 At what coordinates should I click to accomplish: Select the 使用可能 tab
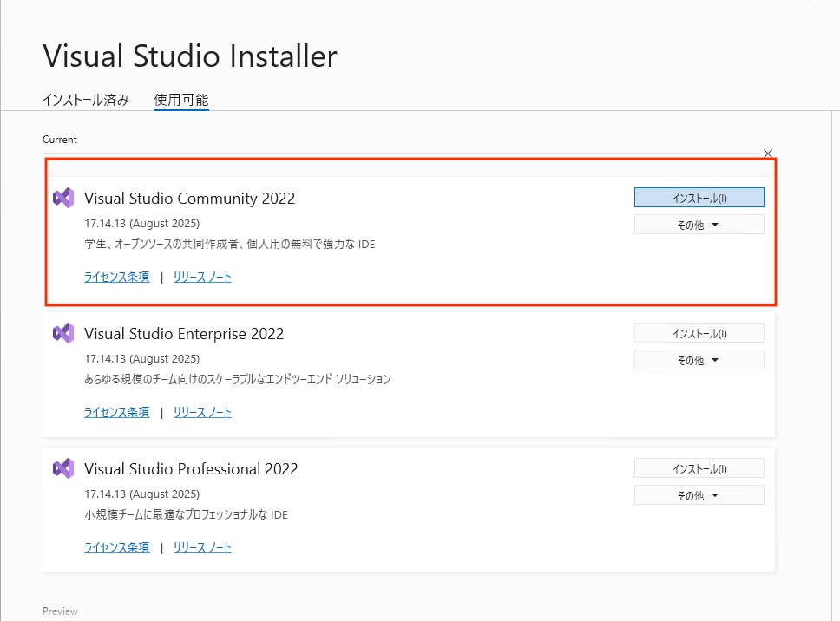[181, 100]
